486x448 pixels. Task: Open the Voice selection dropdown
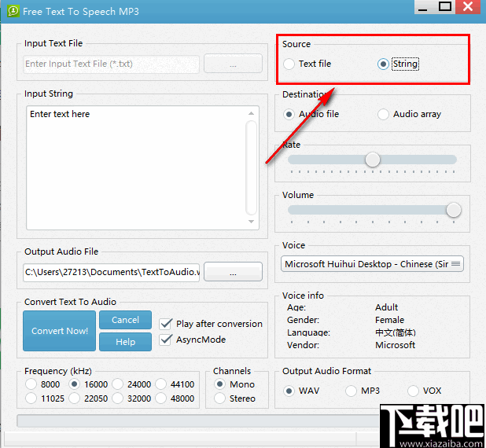point(372,264)
